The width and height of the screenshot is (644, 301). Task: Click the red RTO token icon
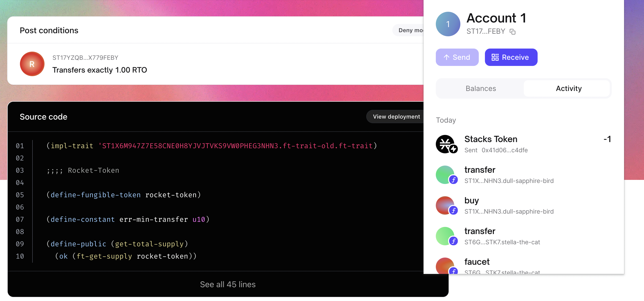click(32, 64)
